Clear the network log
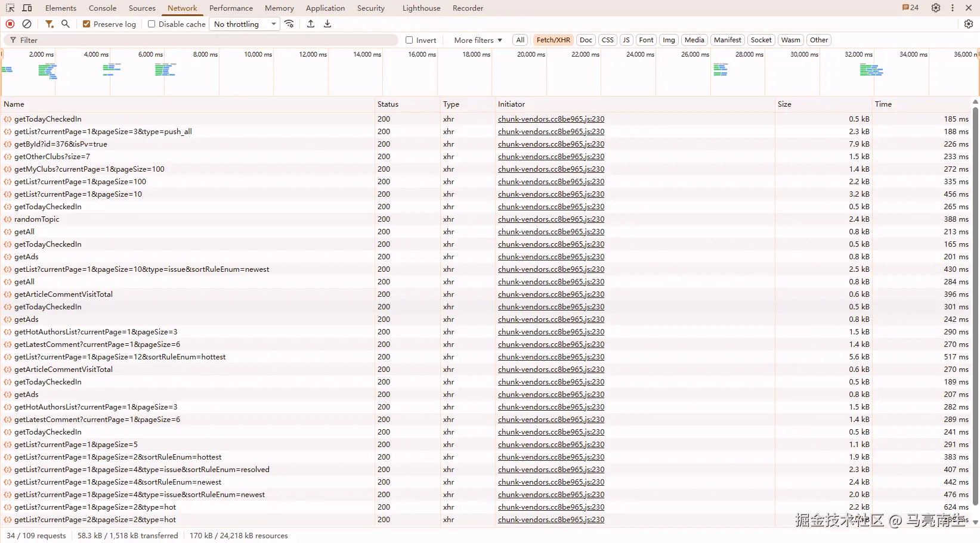 [x=27, y=24]
